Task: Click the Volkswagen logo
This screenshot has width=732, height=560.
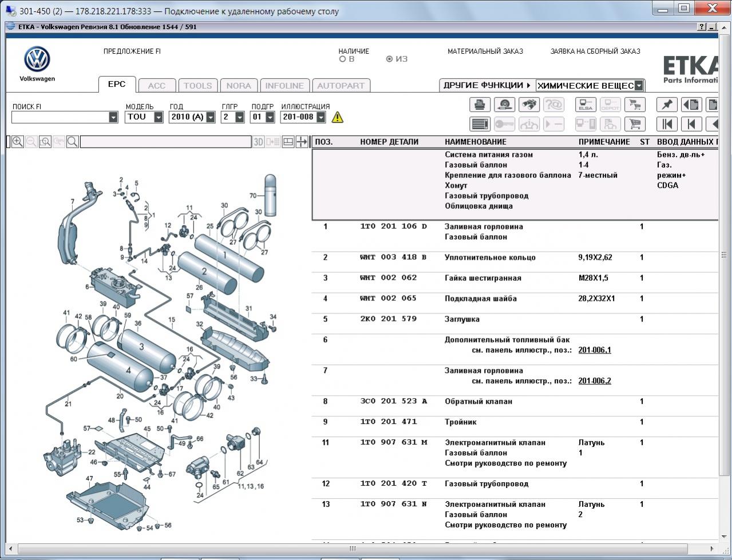Action: (37, 60)
